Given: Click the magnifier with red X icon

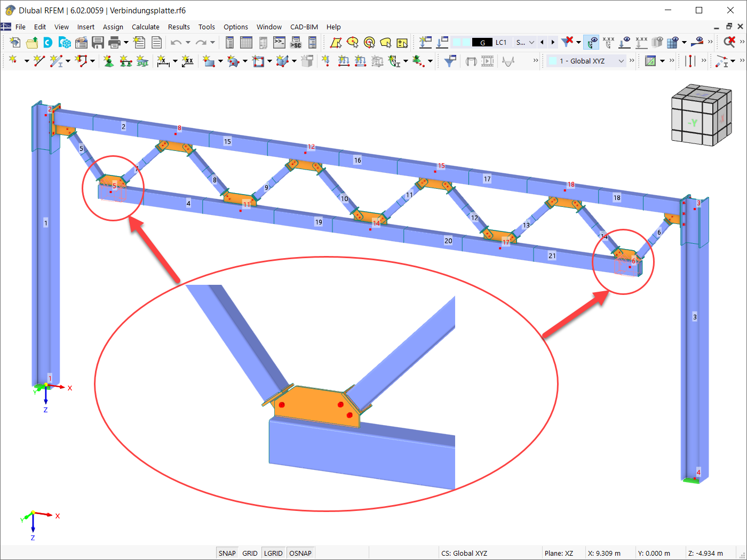Looking at the screenshot, I should tap(729, 42).
